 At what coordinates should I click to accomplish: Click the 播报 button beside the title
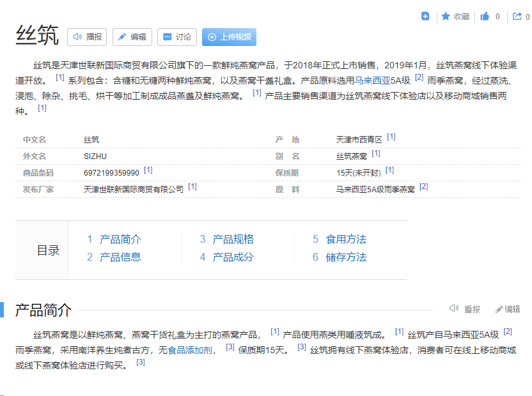click(87, 37)
